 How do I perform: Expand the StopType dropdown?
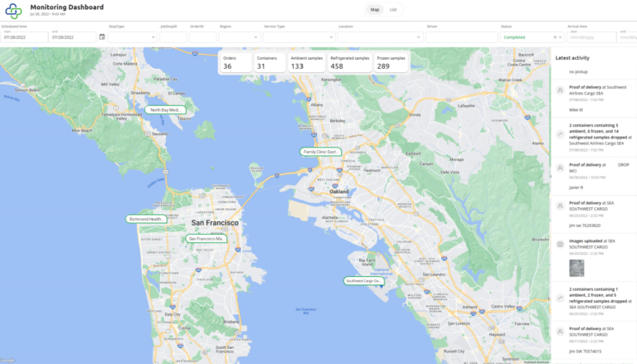pos(132,37)
